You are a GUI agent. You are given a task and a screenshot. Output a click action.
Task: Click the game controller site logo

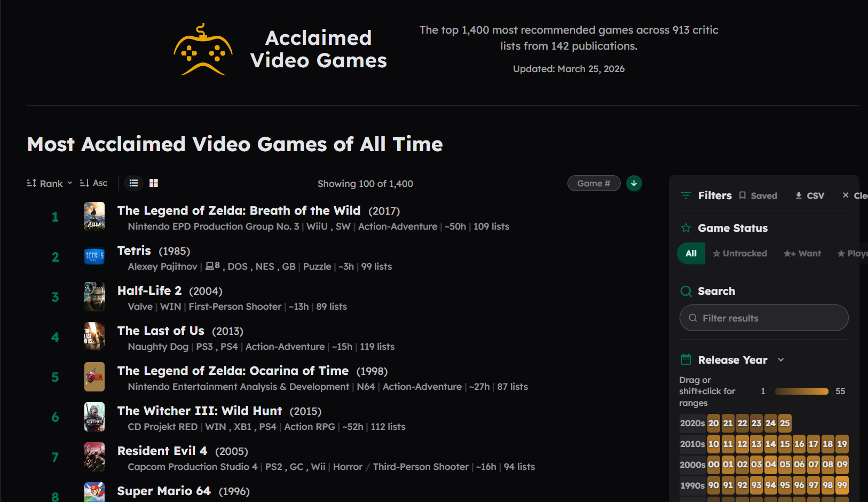(203, 50)
